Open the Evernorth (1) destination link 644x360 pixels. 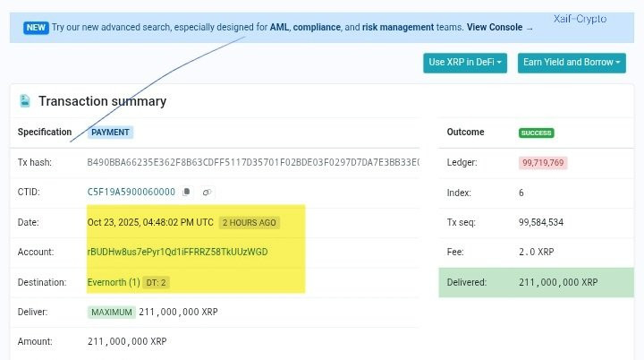coord(114,282)
